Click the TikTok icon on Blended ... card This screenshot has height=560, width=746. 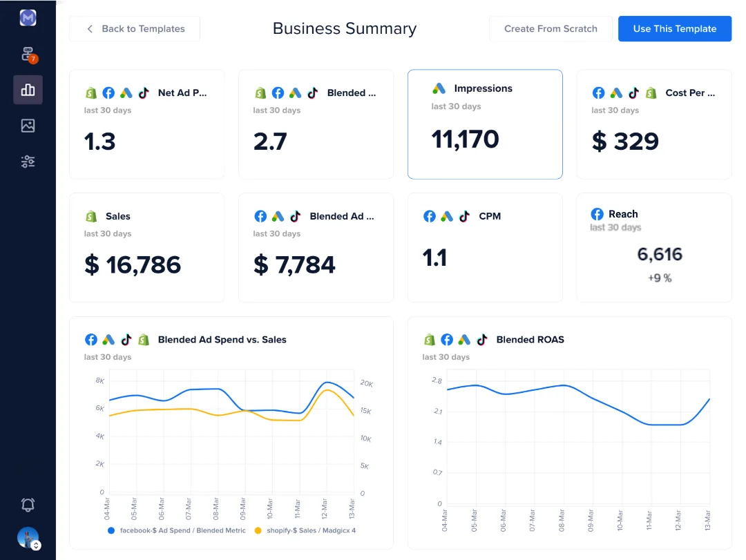[313, 93]
